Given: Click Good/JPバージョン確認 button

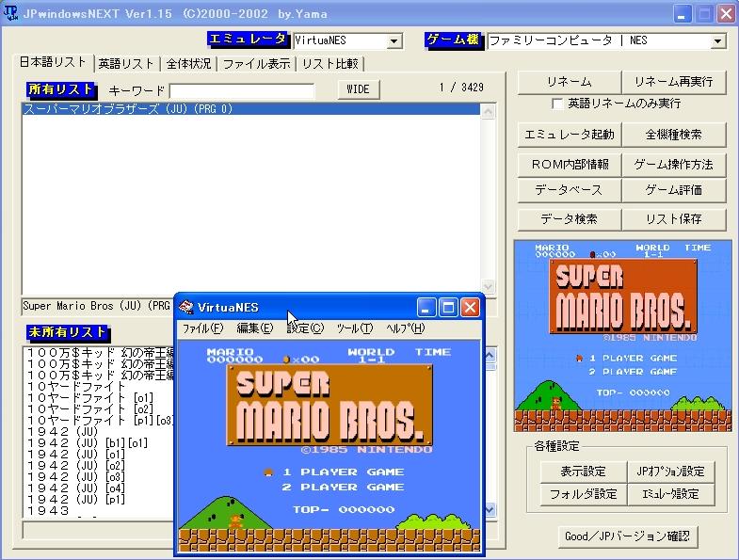Looking at the screenshot, I should pyautogui.click(x=628, y=536).
